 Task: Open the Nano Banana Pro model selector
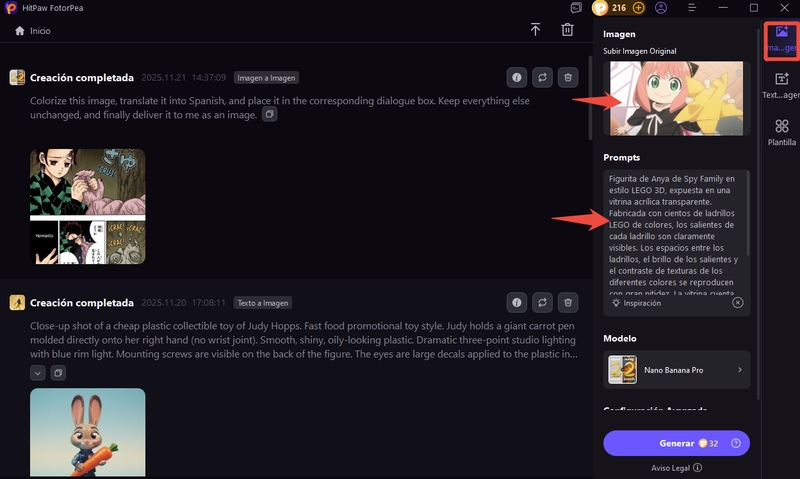tap(677, 370)
